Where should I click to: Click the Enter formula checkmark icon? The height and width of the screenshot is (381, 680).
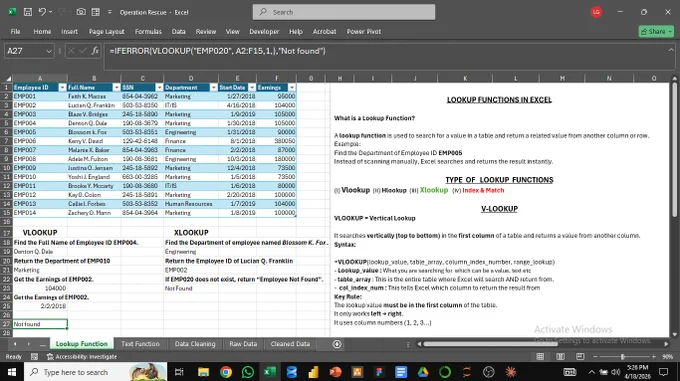tap(83, 51)
